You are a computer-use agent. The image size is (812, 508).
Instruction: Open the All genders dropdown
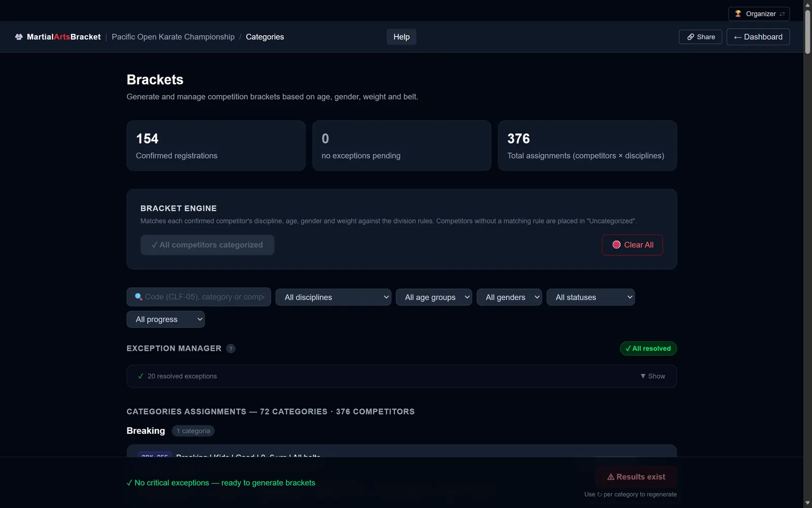[509, 297]
